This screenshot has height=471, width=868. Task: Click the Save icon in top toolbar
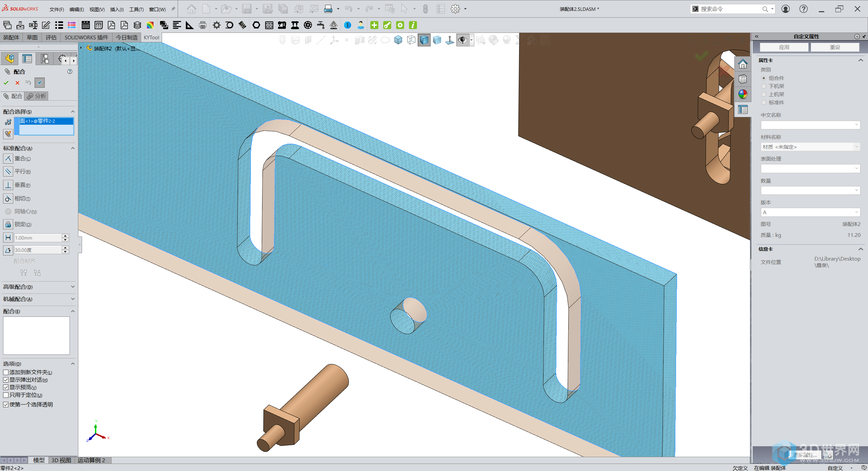[x=247, y=9]
